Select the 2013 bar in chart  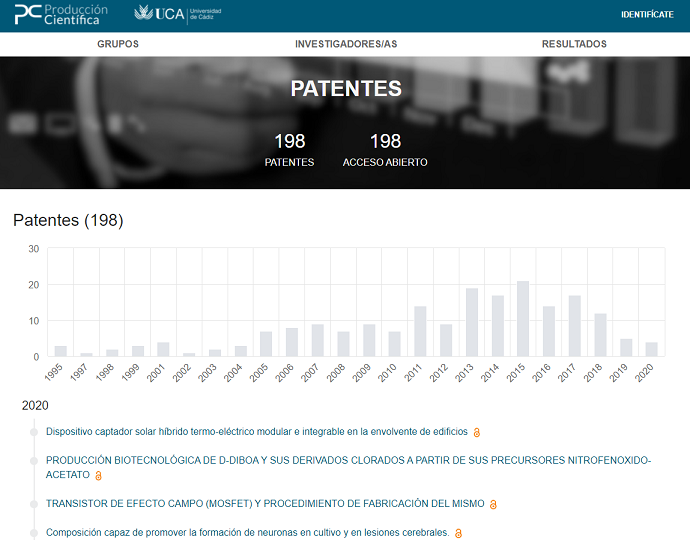click(x=472, y=322)
